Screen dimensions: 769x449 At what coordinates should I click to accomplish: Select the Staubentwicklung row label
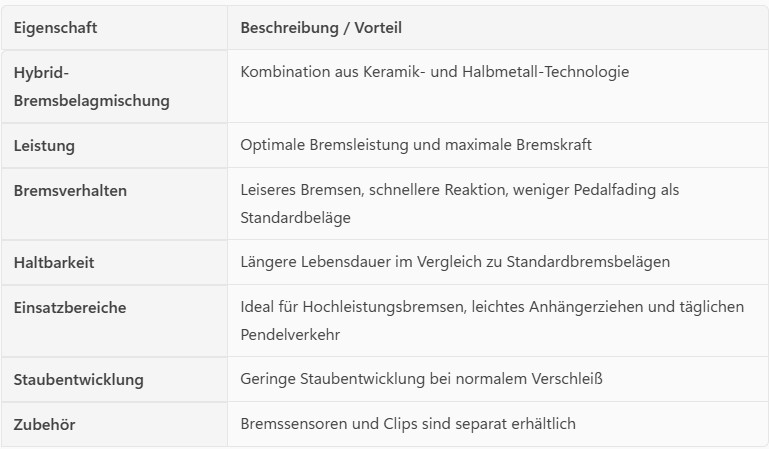(78, 380)
